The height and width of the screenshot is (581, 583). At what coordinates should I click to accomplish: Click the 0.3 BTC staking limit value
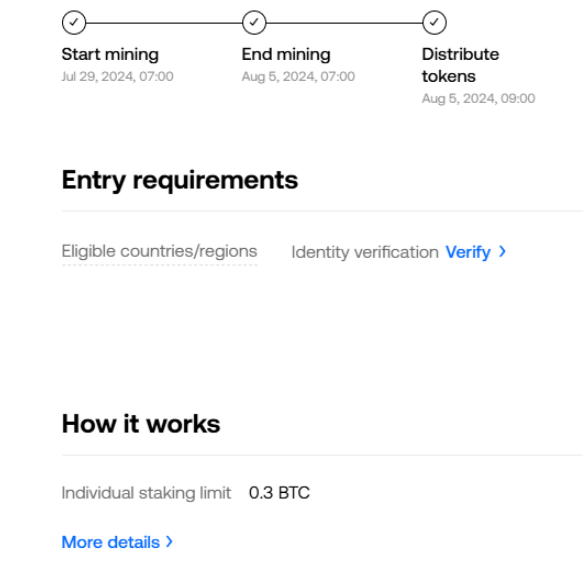[279, 493]
